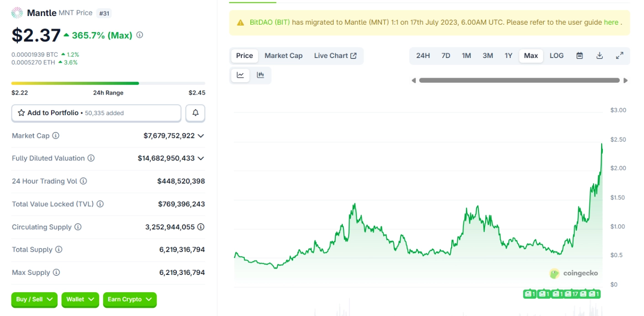Viewport: 644px width, 316px height.
Task: Open the user guide 'here' link
Action: [x=611, y=22]
